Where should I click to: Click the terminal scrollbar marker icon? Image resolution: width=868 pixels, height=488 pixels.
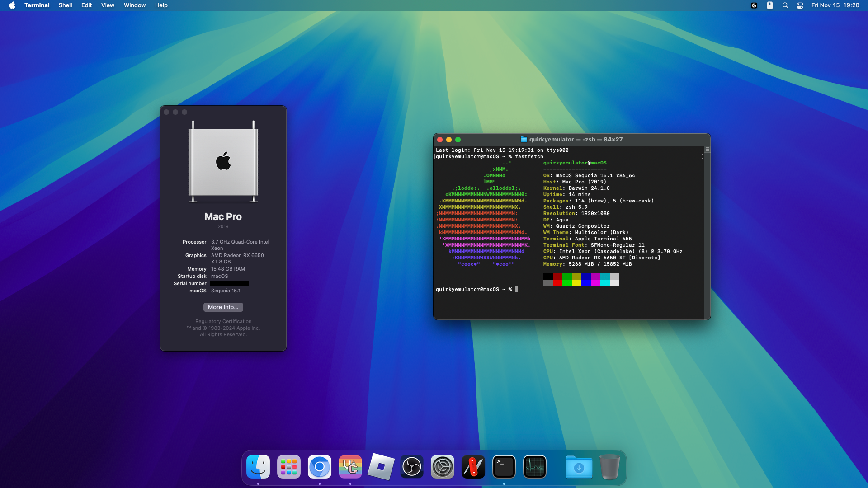pos(708,150)
